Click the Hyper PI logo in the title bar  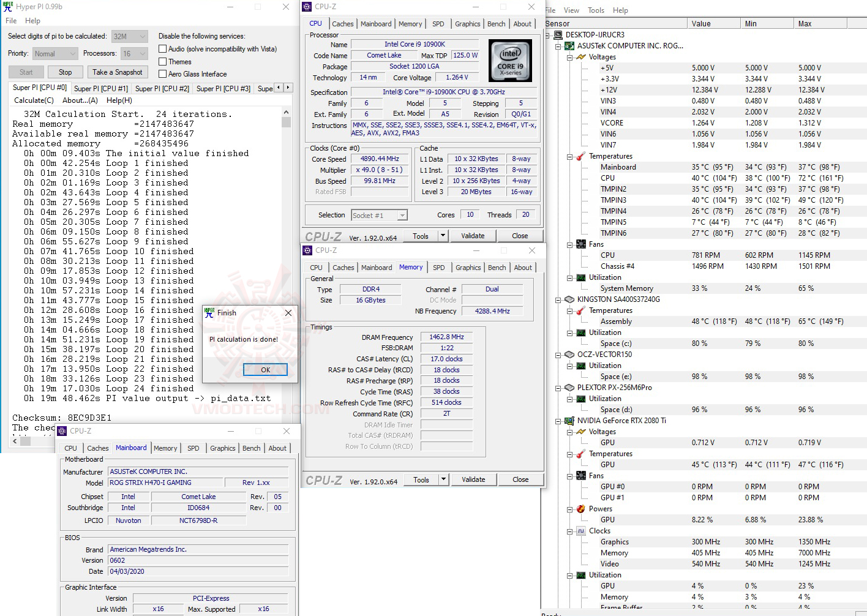(x=7, y=7)
